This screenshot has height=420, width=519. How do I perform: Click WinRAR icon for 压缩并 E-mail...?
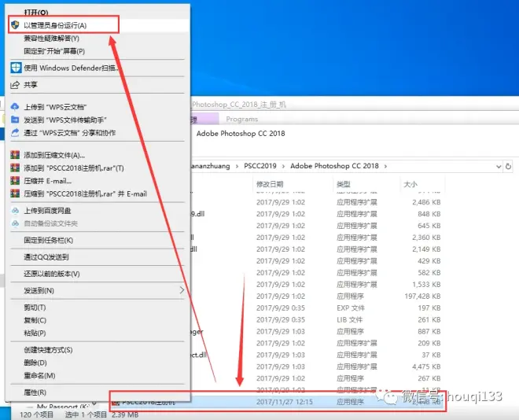(15, 181)
